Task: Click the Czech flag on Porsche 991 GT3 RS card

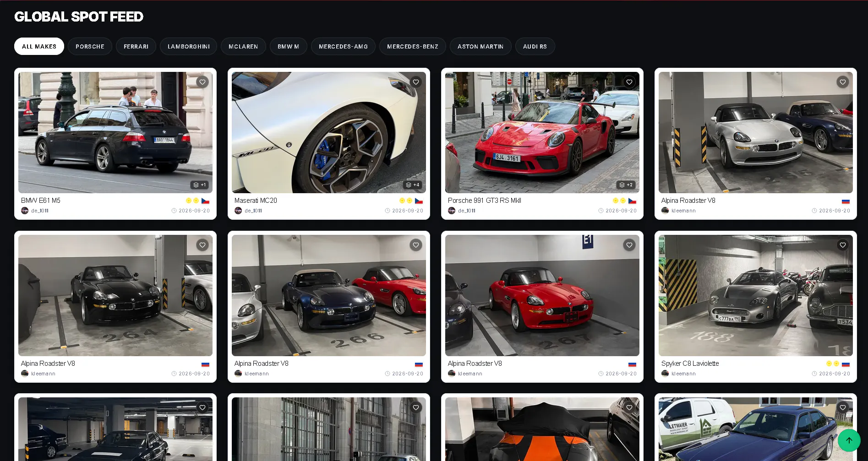Action: pos(633,201)
